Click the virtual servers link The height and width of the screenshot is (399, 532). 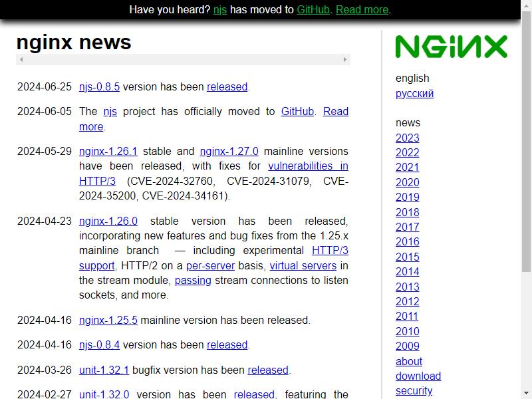(303, 265)
